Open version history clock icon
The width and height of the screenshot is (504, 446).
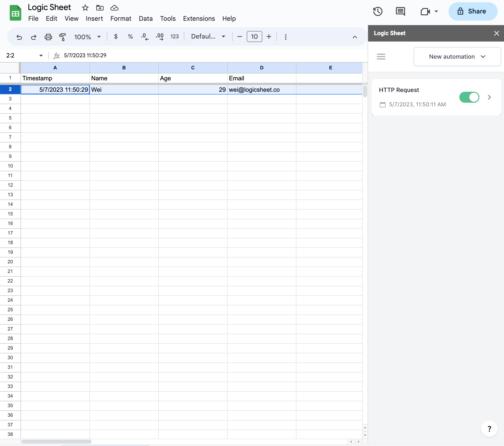(x=377, y=11)
